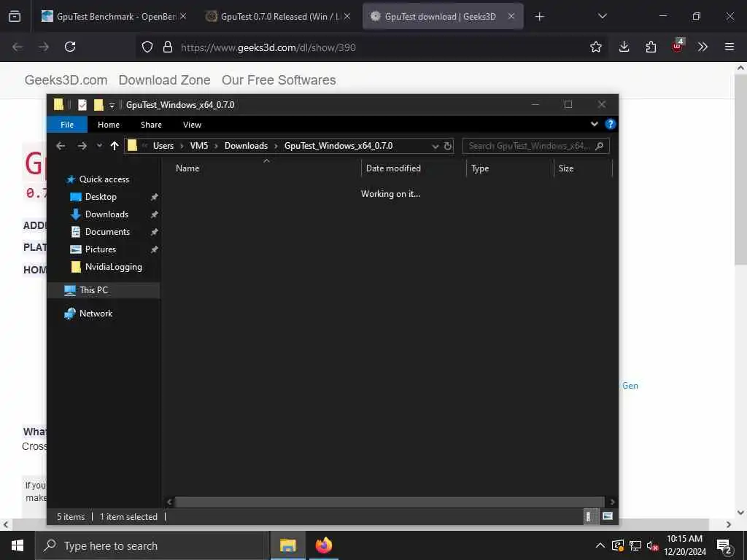Screen dimensions: 747x560
Task: Bookmark this page with the star icon
Action: click(x=595, y=47)
